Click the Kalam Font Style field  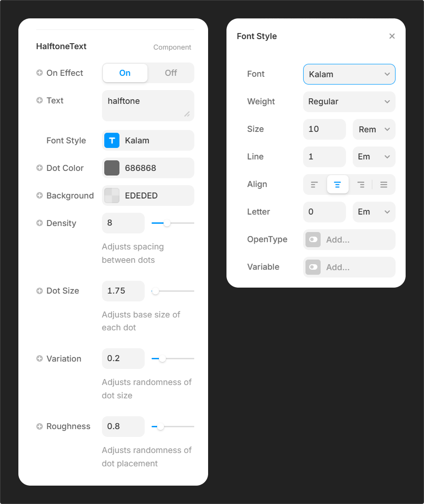tap(156, 141)
